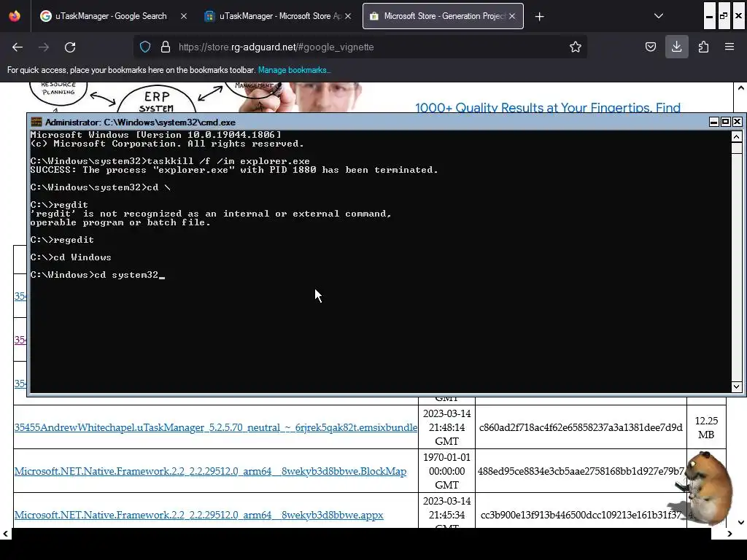Image resolution: width=747 pixels, height=560 pixels.
Task: Switch to uTaskManager Microsoft Store Apps tab
Action: [x=278, y=16]
